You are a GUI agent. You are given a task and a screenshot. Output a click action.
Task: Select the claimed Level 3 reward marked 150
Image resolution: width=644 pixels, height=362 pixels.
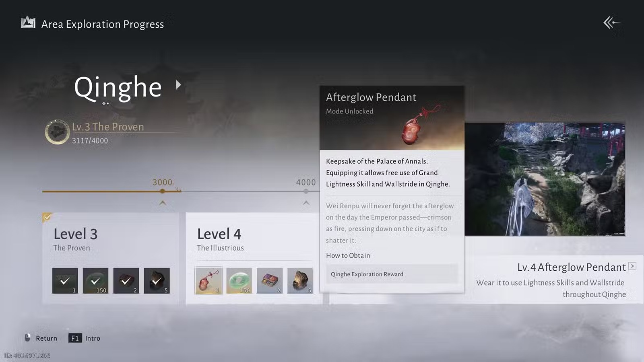95,280
